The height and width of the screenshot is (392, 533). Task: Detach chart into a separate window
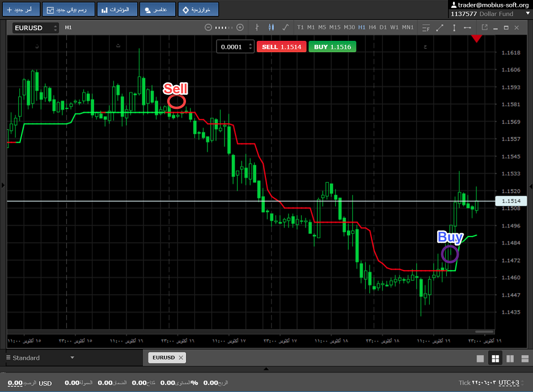(x=484, y=27)
